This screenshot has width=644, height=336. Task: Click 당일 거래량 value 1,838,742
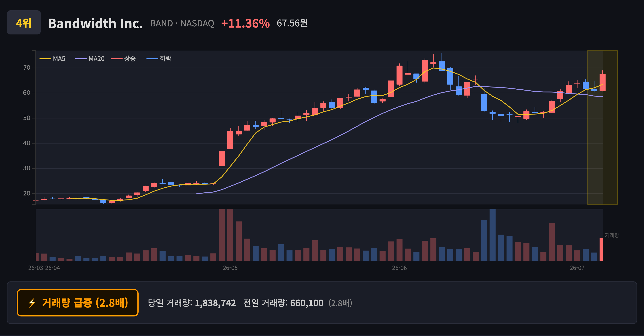pyautogui.click(x=215, y=303)
